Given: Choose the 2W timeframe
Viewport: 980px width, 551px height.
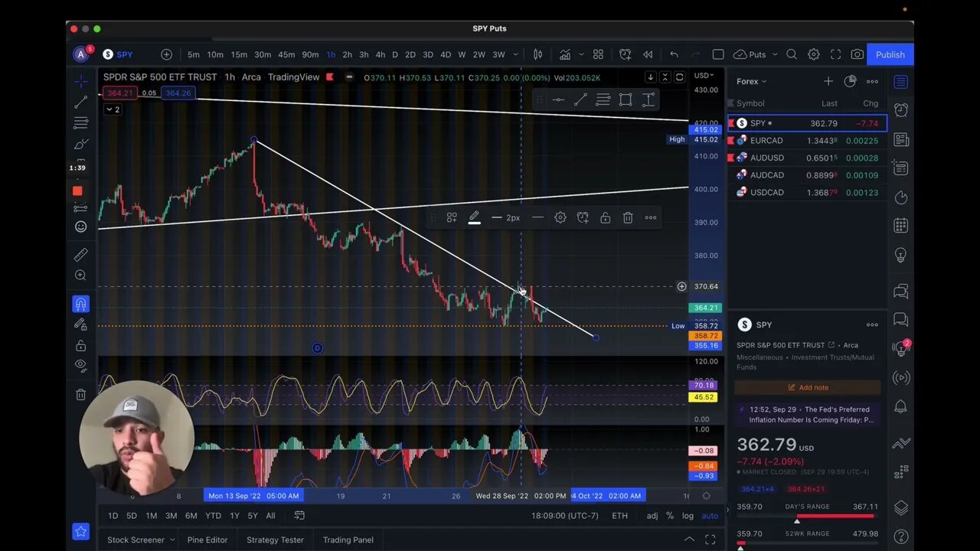Looking at the screenshot, I should 479,54.
